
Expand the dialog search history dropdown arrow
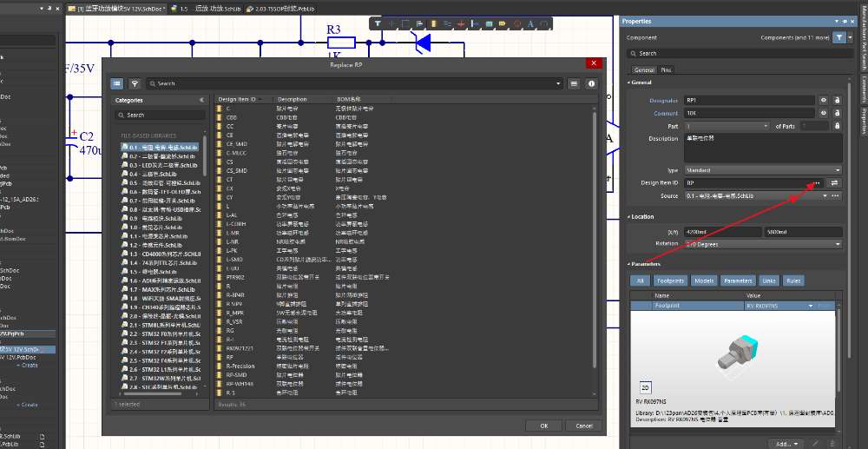coord(558,83)
